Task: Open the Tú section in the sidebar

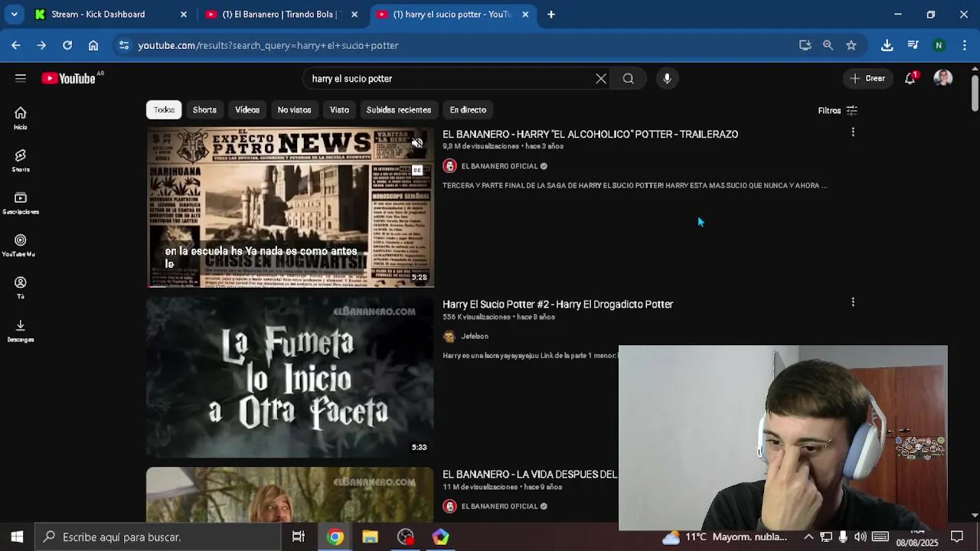Action: pos(21,288)
